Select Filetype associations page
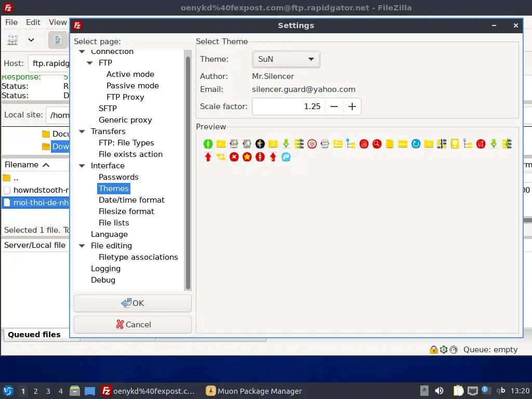Screen dimensions: 532x399 138,257
